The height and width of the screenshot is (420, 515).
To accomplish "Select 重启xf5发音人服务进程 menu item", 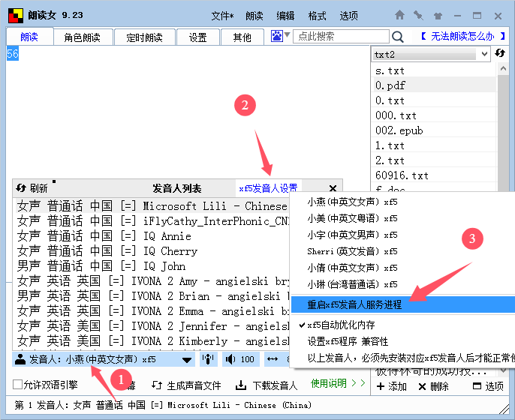I will 402,304.
